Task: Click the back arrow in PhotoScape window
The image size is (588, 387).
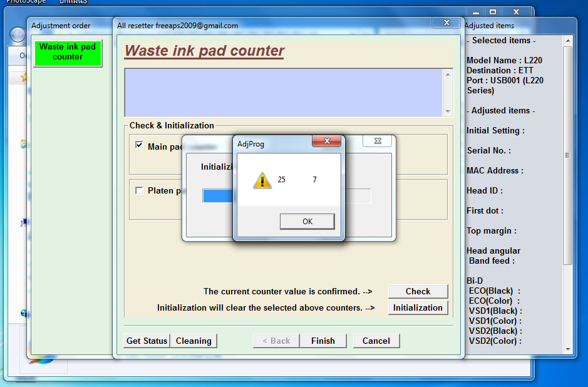Action: pyautogui.click(x=18, y=35)
